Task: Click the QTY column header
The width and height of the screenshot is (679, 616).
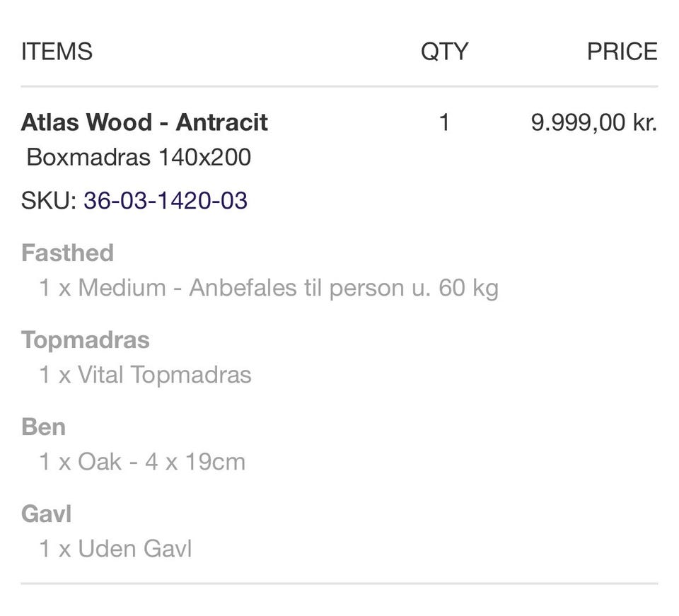Action: (444, 52)
